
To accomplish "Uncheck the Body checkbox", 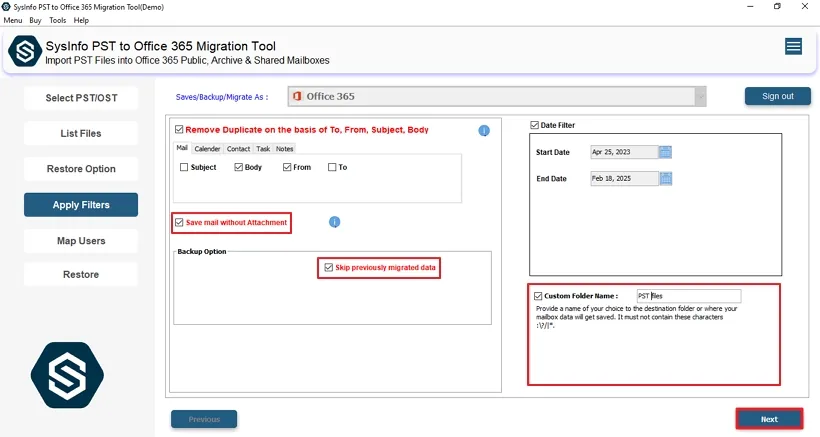I will click(x=239, y=168).
